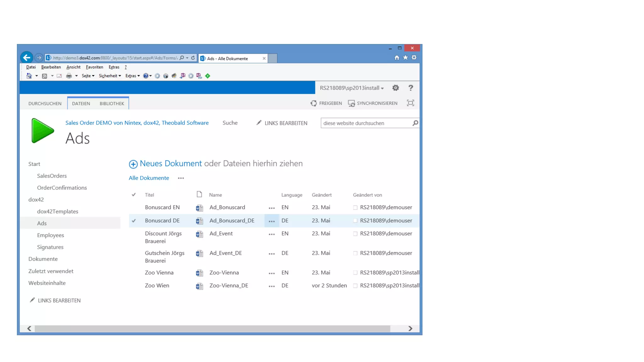Open SharePoint settings gear icon

click(396, 88)
